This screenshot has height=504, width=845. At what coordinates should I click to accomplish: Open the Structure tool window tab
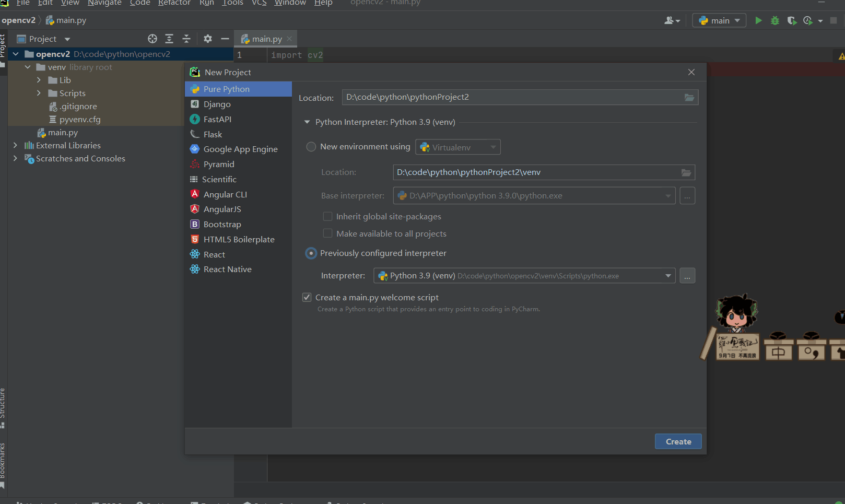click(x=3, y=408)
